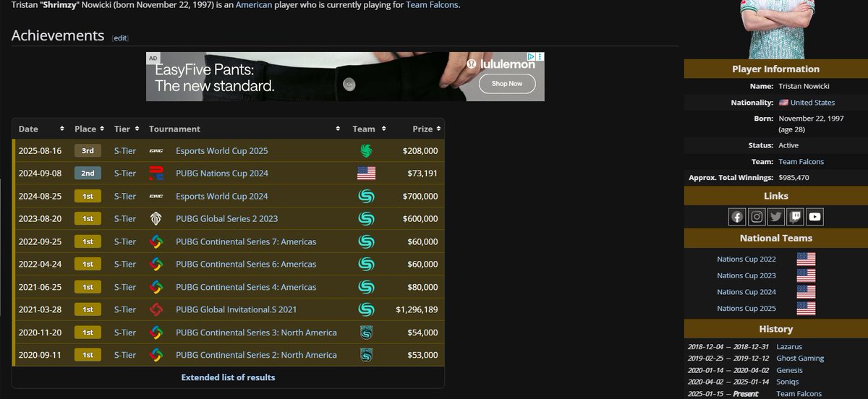The width and height of the screenshot is (868, 399).
Task: Open the PUBG Continental Series 7: Americas link
Action: click(x=246, y=241)
